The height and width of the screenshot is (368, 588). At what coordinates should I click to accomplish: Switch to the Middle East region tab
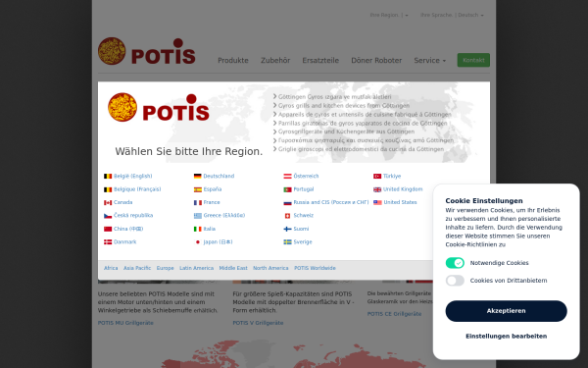point(233,268)
